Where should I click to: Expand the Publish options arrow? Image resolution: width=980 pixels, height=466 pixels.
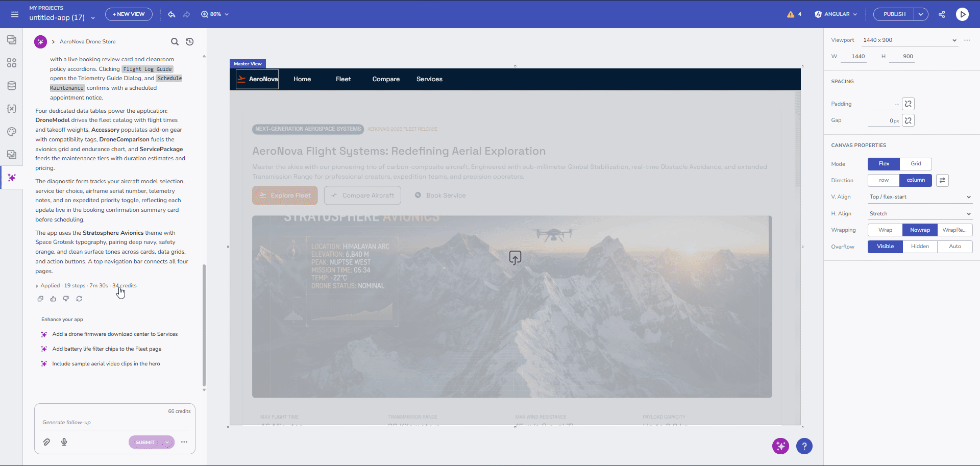(x=921, y=14)
